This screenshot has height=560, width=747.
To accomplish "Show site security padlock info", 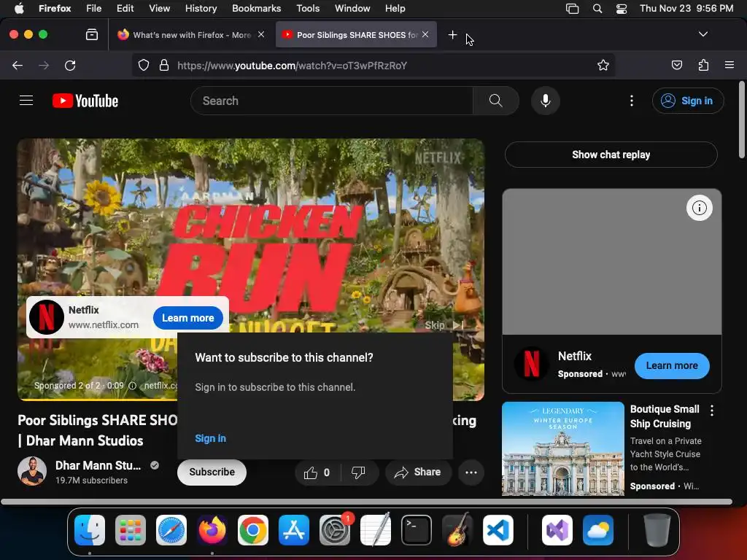I will pos(164,65).
